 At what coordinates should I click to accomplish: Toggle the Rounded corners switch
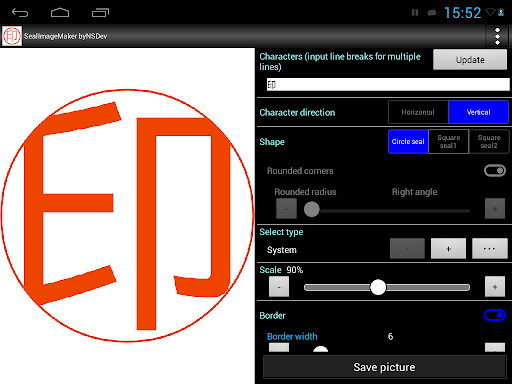(x=495, y=171)
